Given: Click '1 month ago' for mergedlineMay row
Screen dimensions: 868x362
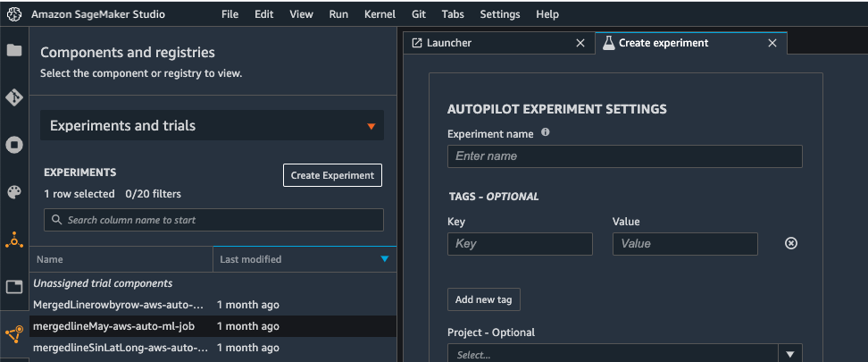Looking at the screenshot, I should pyautogui.click(x=248, y=326).
